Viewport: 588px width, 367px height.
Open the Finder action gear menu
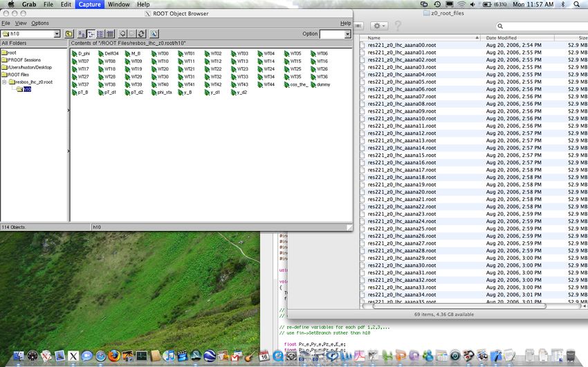click(379, 26)
